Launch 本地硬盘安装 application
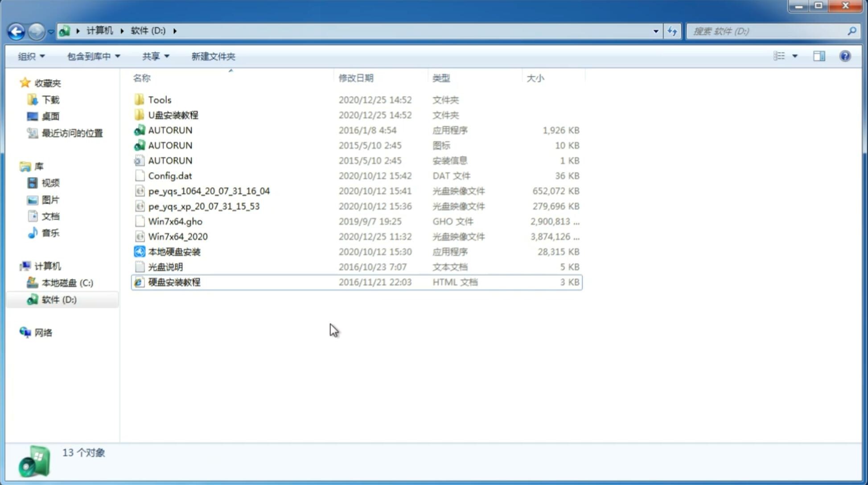 coord(174,251)
